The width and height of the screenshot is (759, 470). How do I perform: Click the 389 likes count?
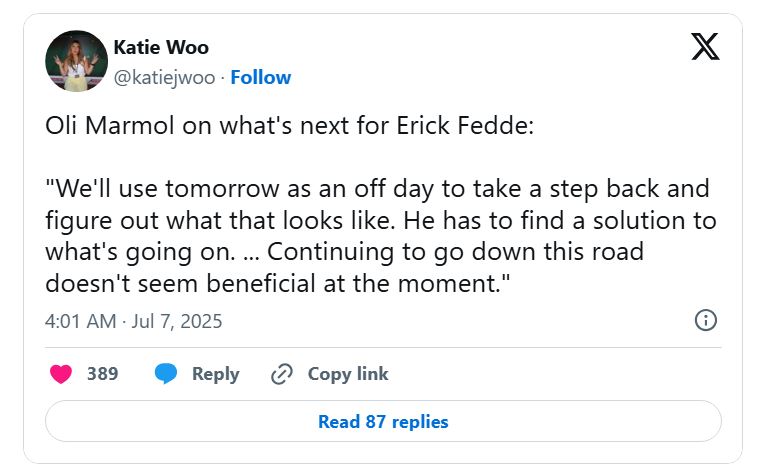pos(102,374)
